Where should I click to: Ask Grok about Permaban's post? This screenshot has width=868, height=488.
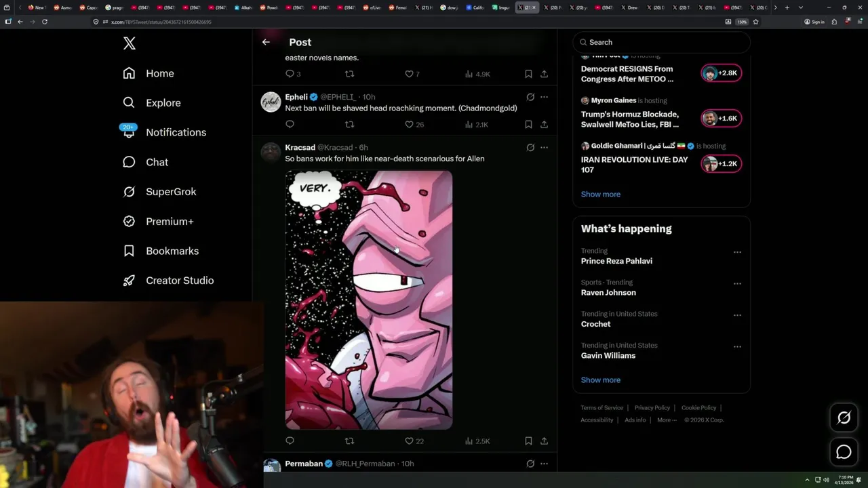pyautogui.click(x=530, y=464)
